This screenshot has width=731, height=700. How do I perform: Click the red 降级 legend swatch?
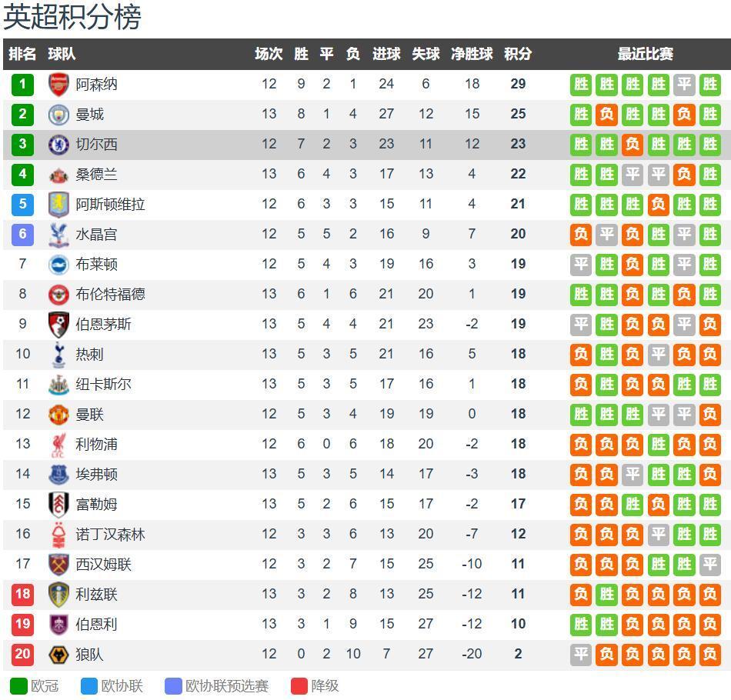(x=299, y=686)
